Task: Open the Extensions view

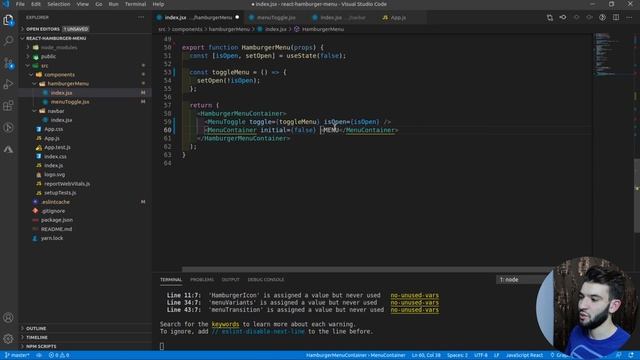Action: coord(8,106)
